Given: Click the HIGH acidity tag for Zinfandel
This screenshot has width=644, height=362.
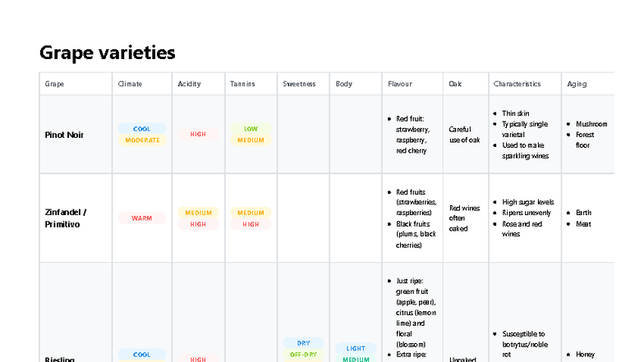Looking at the screenshot, I should point(198,224).
